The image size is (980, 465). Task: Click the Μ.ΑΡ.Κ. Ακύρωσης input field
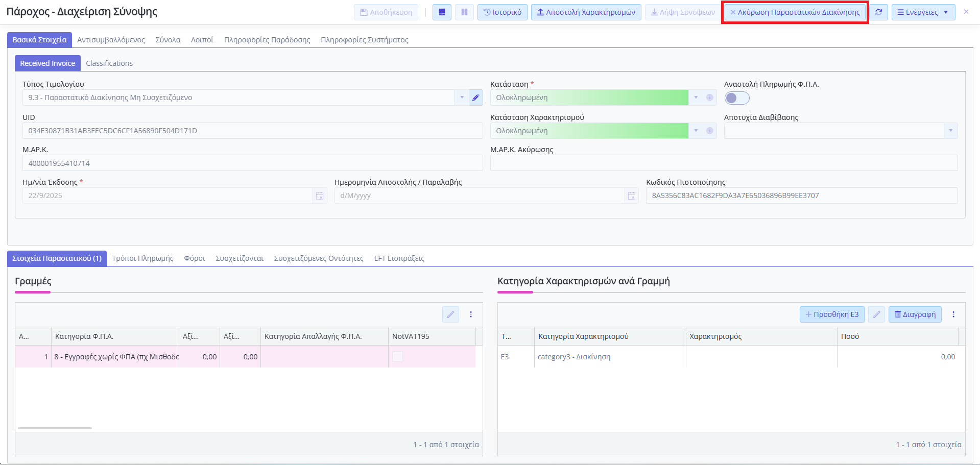click(723, 163)
